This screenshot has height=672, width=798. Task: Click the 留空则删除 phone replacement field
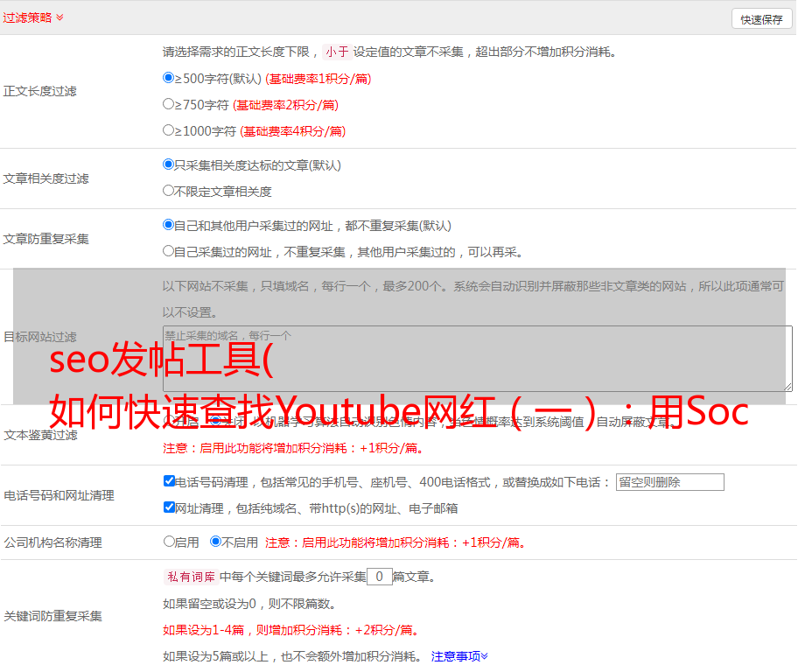(669, 482)
